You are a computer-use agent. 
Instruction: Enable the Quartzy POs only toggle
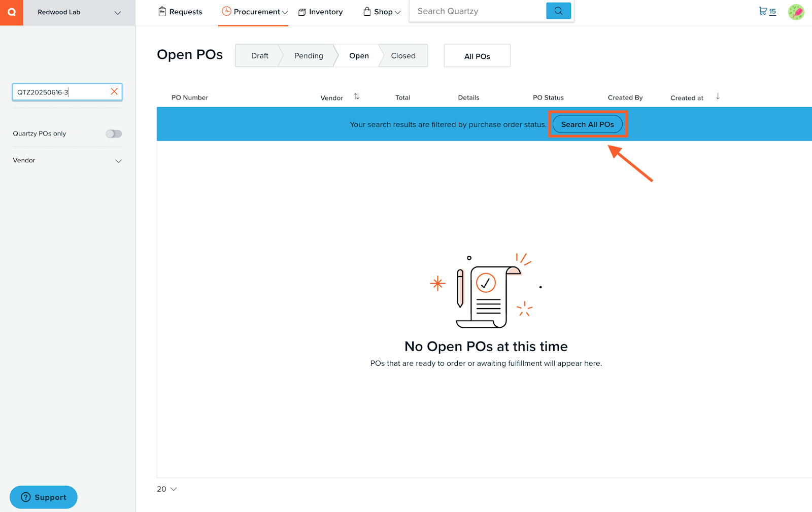(x=114, y=133)
